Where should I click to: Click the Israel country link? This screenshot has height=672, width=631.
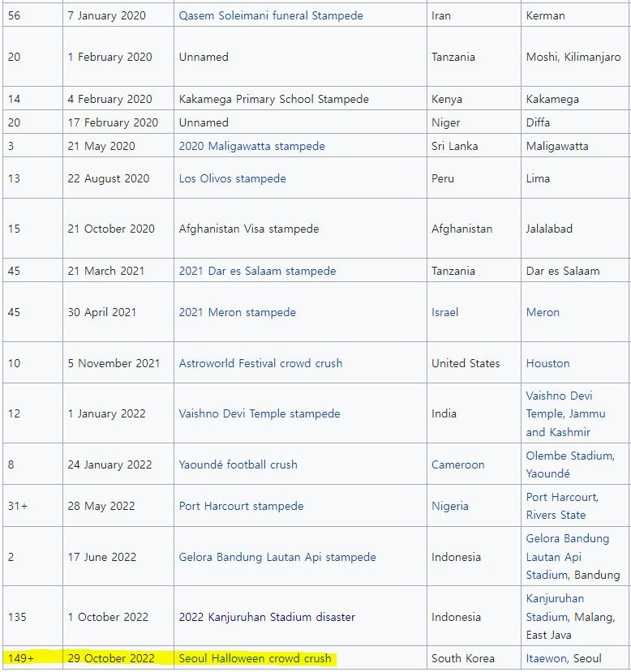coord(444,312)
